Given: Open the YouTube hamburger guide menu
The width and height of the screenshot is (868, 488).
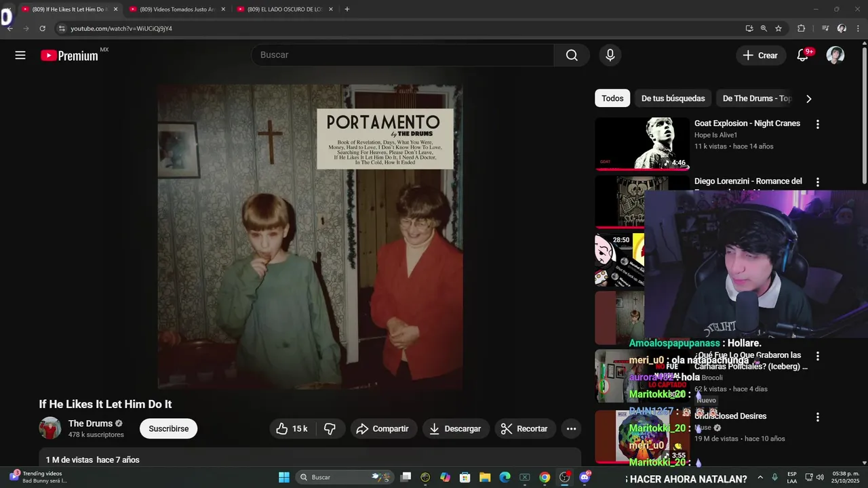Looking at the screenshot, I should [20, 56].
